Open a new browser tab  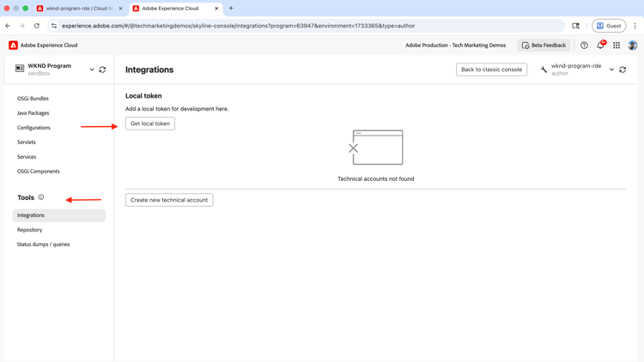[231, 9]
